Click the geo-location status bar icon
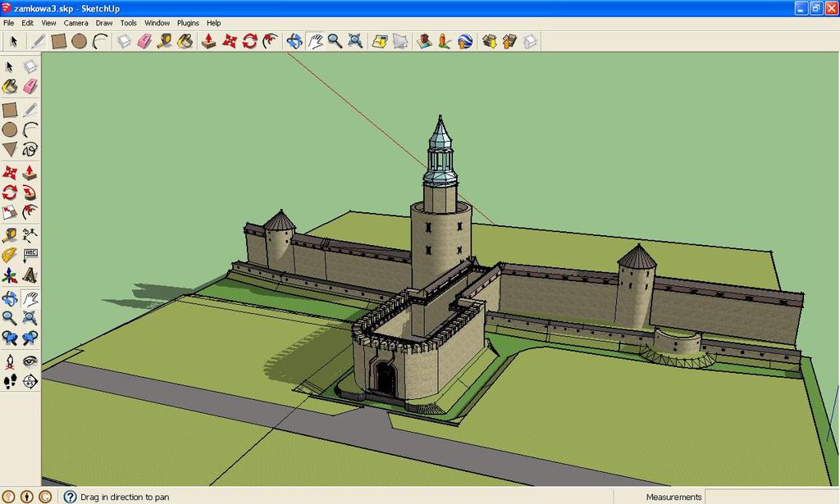 tap(8, 497)
